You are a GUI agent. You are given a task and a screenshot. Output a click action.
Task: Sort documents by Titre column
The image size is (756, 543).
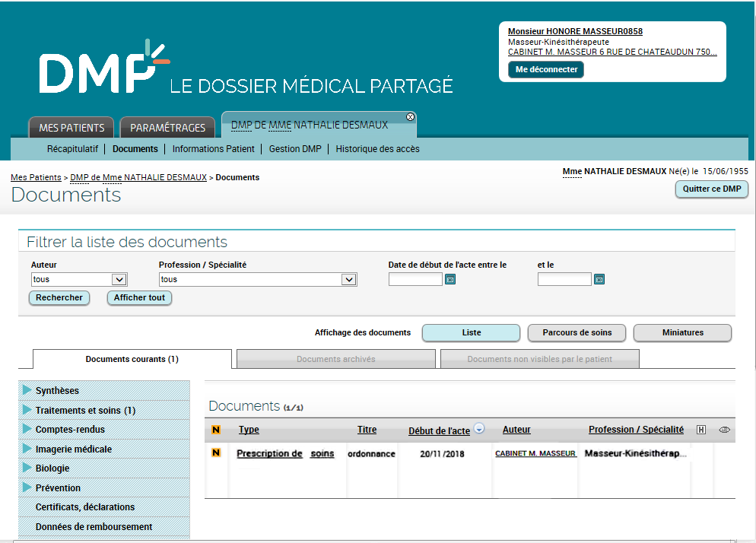coord(367,430)
